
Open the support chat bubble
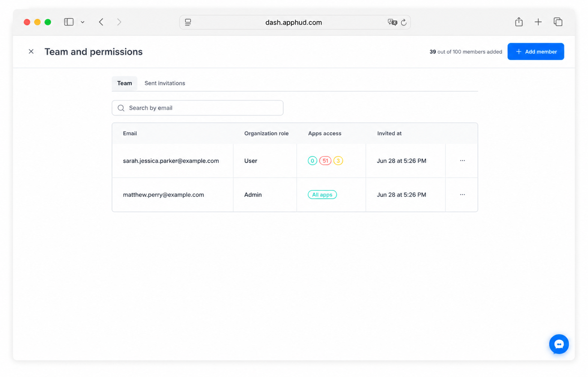[x=559, y=344]
